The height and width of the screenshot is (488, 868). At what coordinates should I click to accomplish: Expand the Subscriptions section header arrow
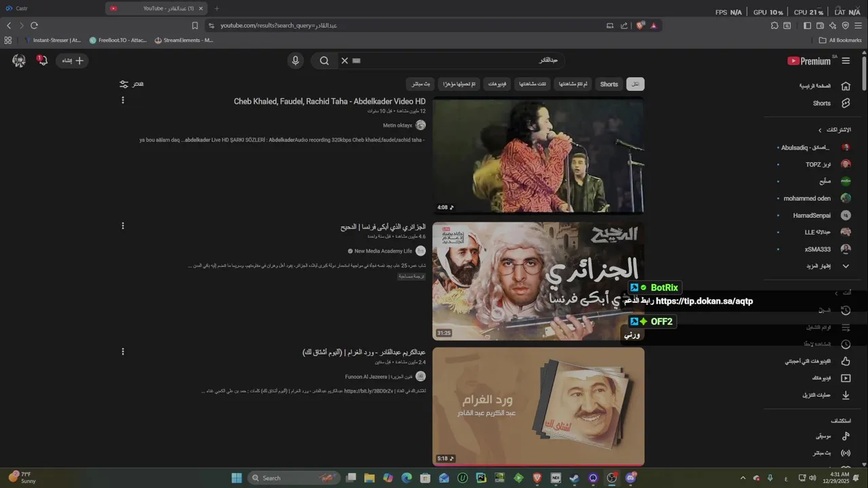tap(820, 129)
